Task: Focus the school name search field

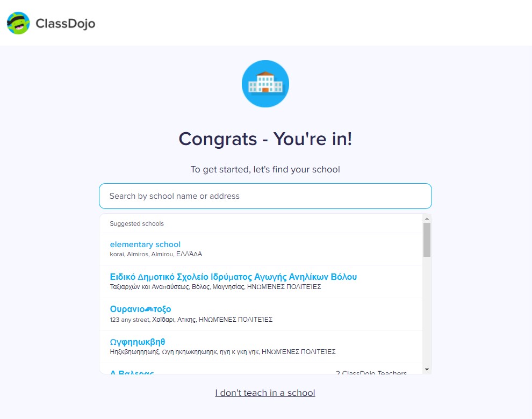Action: point(265,196)
